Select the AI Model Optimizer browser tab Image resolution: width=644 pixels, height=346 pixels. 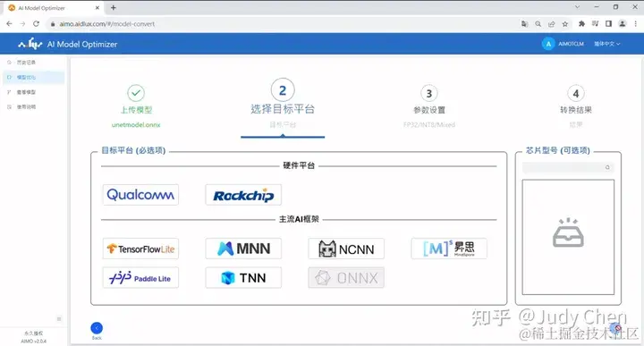pos(54,7)
